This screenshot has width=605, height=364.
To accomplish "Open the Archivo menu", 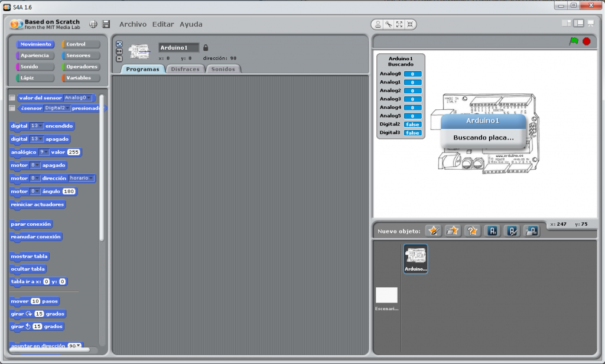I will [133, 24].
